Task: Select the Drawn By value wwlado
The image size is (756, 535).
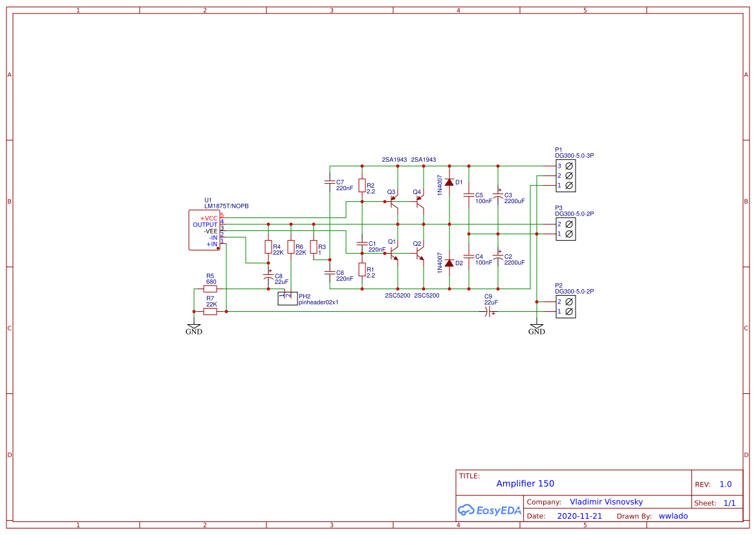Action: (673, 516)
